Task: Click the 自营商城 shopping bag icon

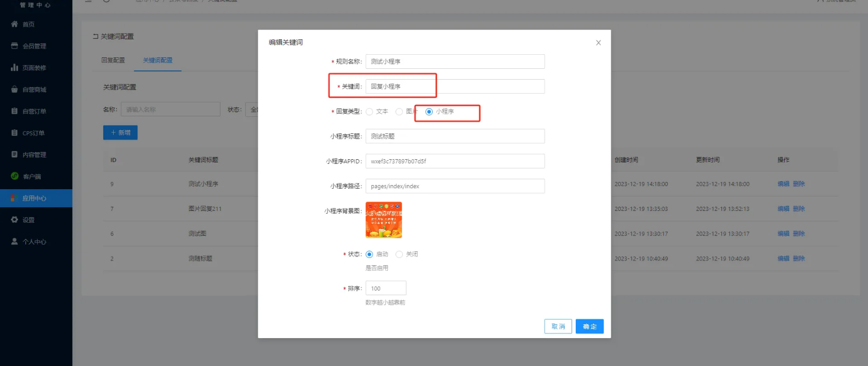Action: pyautogui.click(x=14, y=89)
